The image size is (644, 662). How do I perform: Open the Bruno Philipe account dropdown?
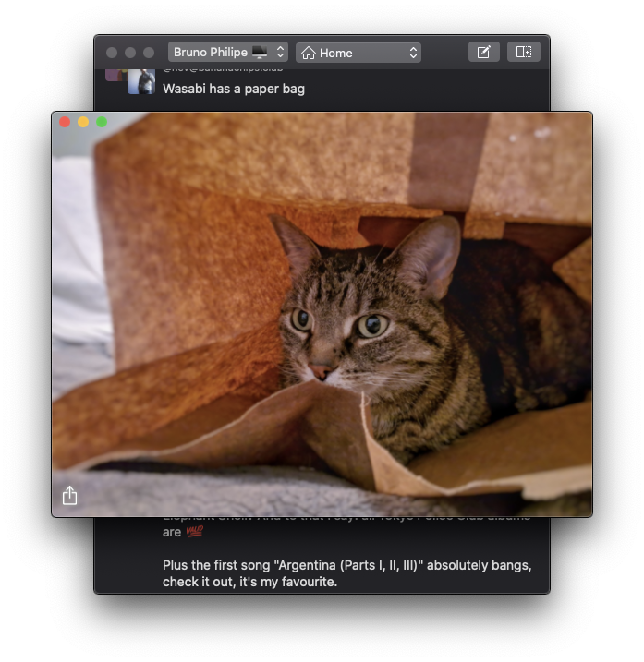pyautogui.click(x=228, y=53)
